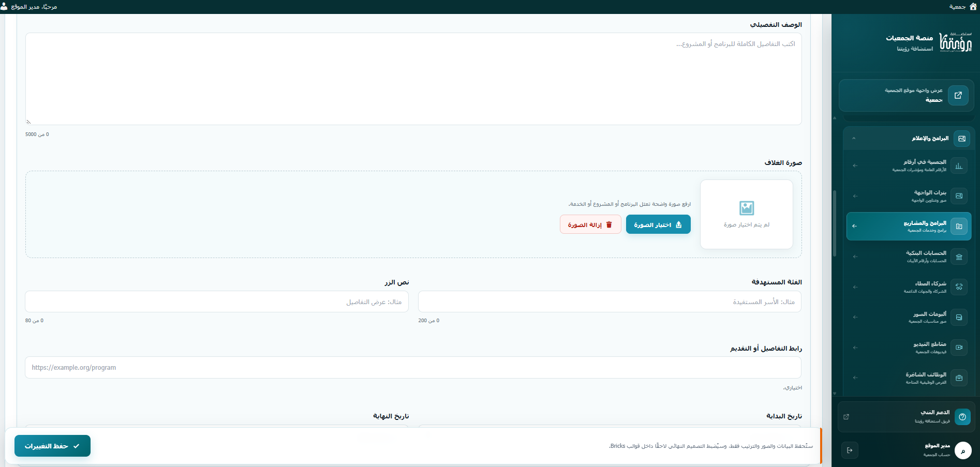Click the home icon in the top bar
The image size is (980, 467).
tap(973, 6)
